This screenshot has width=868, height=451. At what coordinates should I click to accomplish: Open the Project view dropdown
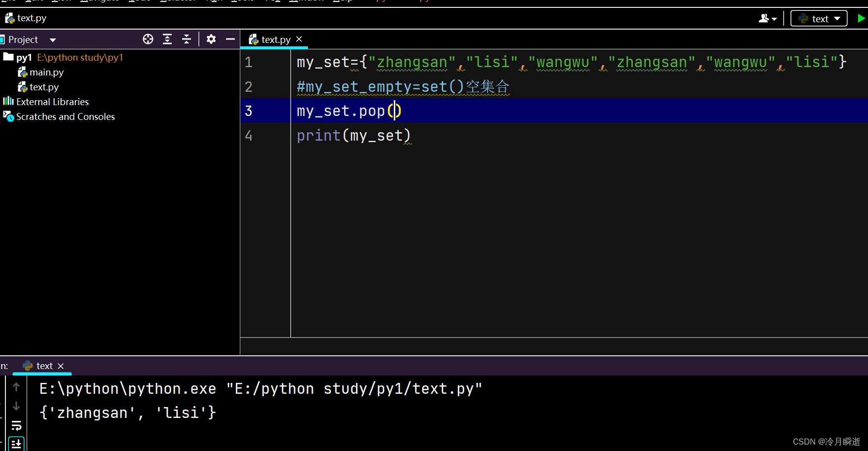52,39
